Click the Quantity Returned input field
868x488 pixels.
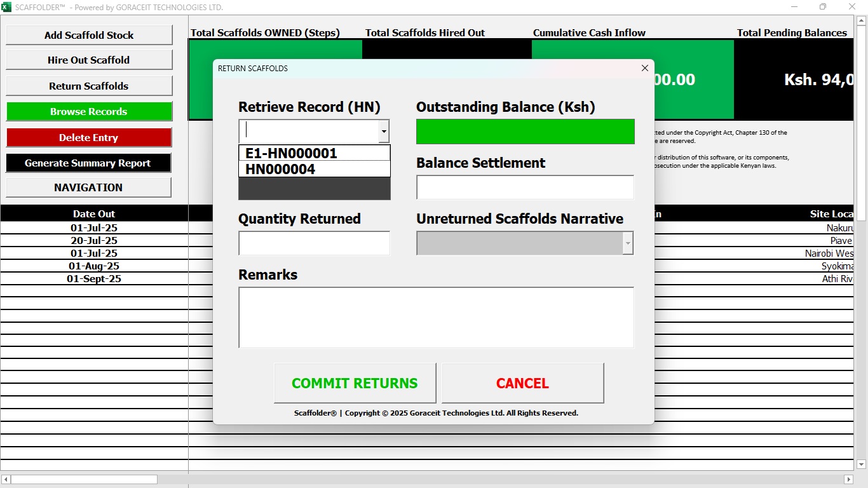[314, 243]
